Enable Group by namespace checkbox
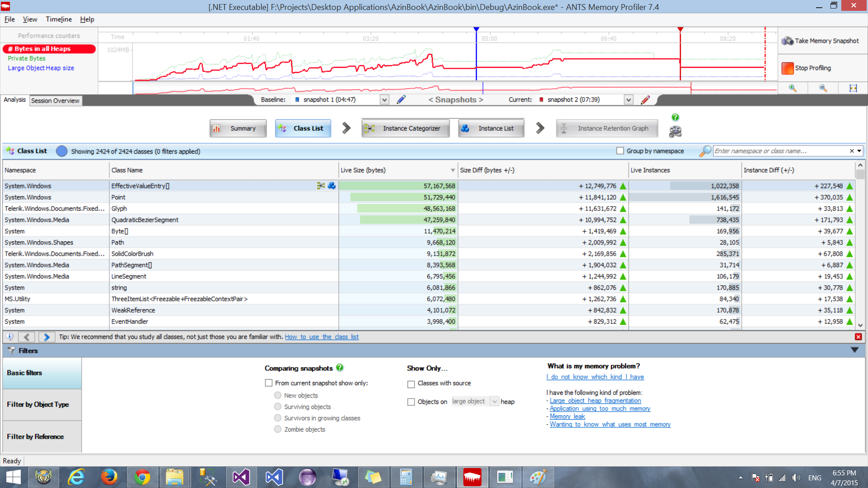Image resolution: width=868 pixels, height=488 pixels. (620, 151)
